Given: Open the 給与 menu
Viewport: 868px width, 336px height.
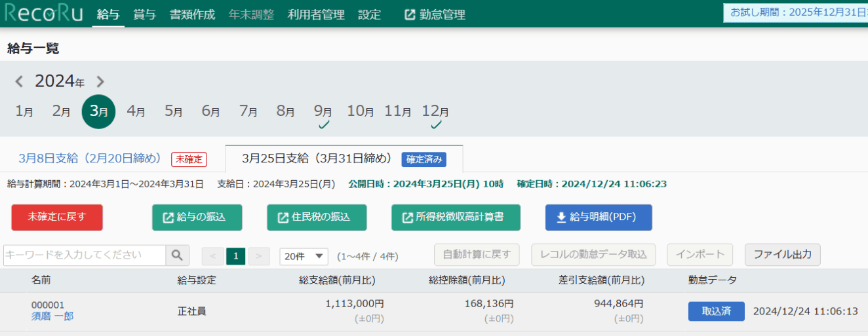Looking at the screenshot, I should coord(108,14).
